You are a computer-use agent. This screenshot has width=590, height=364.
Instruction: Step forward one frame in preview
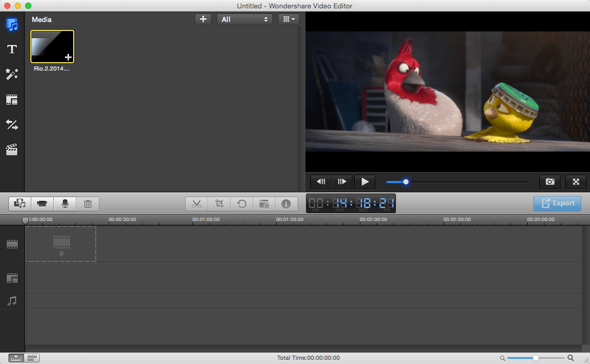[x=342, y=182]
